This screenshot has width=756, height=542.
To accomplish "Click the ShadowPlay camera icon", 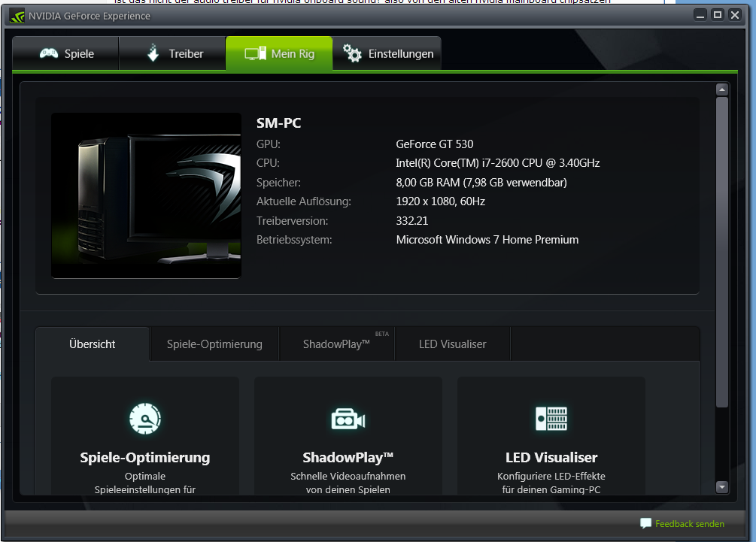I will [x=348, y=419].
